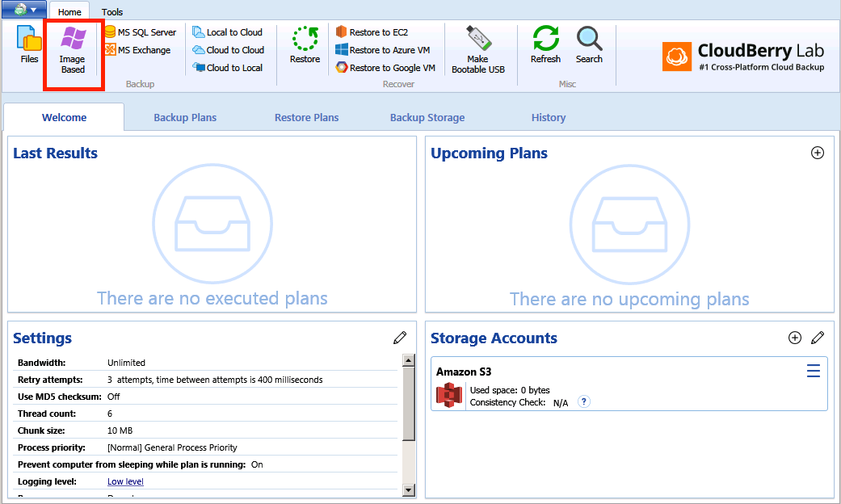Select the Welcome tab

click(64, 117)
